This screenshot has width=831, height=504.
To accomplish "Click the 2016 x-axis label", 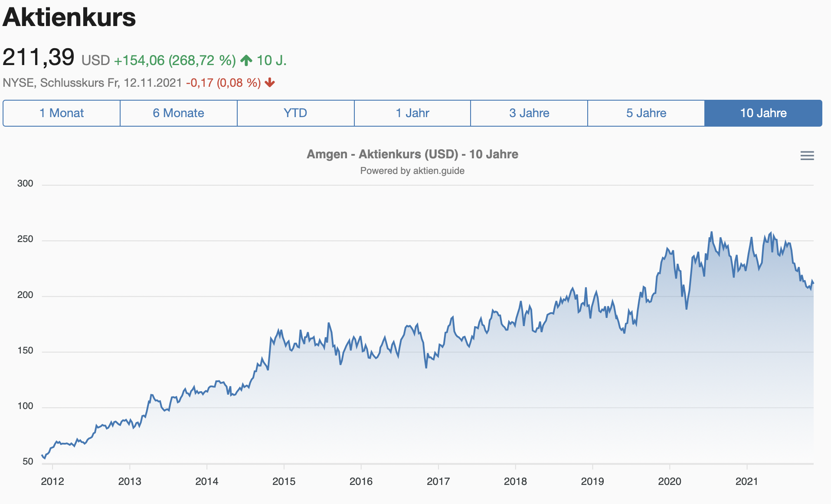I will click(x=361, y=481).
